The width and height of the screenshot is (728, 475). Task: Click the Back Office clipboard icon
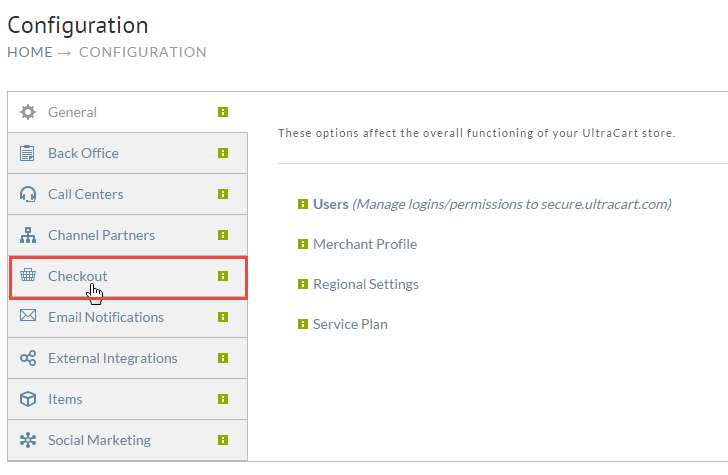pyautogui.click(x=27, y=153)
